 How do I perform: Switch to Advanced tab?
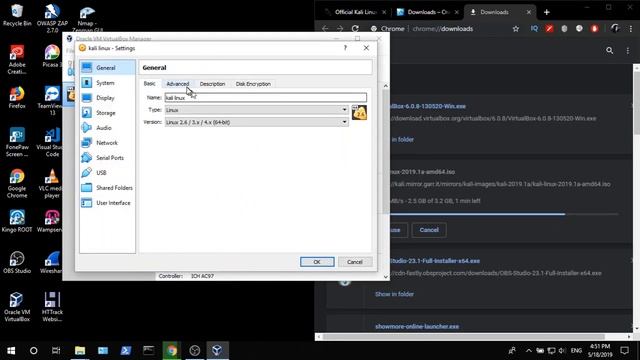point(178,84)
